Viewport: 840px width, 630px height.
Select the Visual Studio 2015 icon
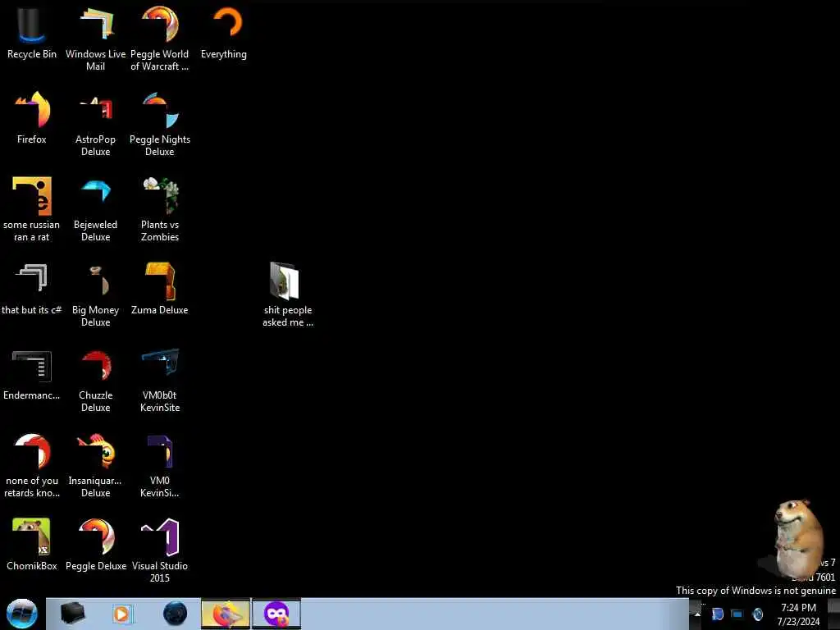tap(160, 550)
